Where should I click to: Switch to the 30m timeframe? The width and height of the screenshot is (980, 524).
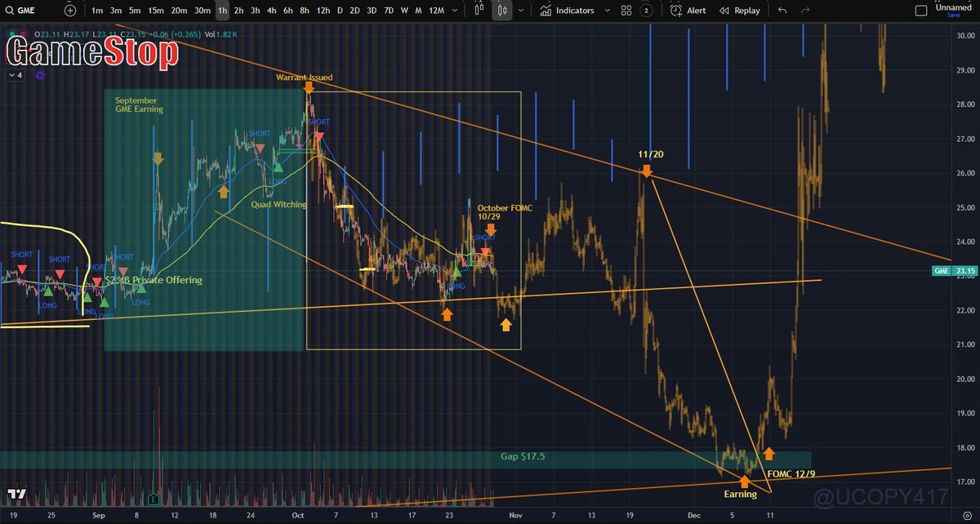point(203,11)
